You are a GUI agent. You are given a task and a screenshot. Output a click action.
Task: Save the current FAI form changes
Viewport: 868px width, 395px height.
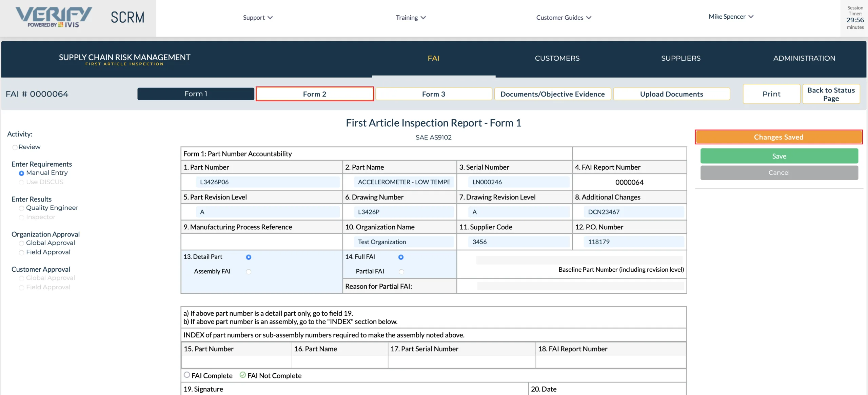(x=779, y=155)
